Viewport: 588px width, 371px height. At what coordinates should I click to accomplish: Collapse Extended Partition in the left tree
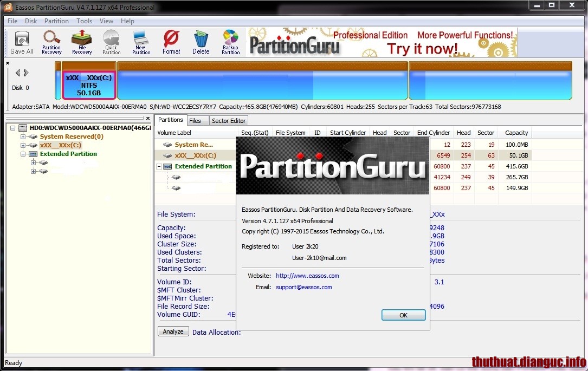click(x=23, y=154)
